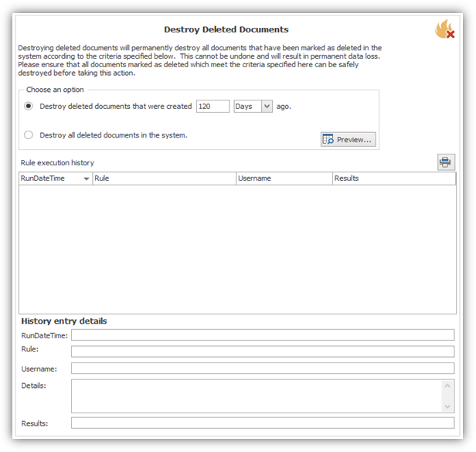Focus the Rule details field
Image resolution: width=476 pixels, height=452 pixels.
[263, 352]
